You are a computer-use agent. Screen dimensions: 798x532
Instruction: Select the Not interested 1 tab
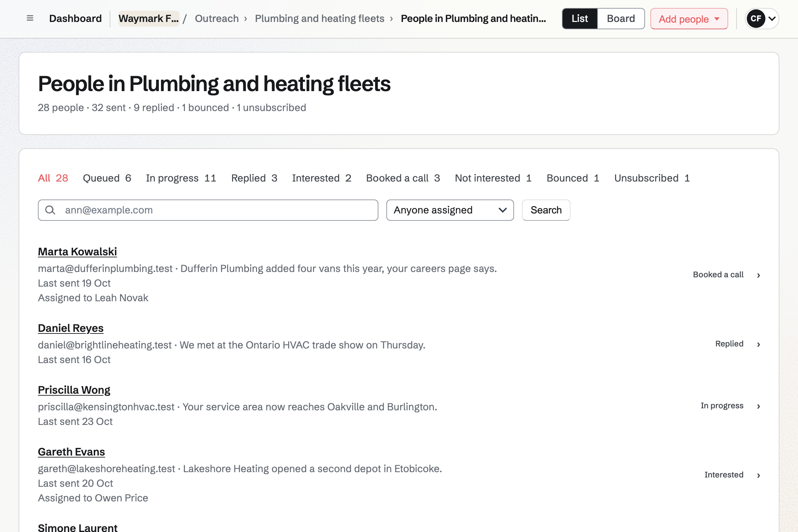(493, 178)
